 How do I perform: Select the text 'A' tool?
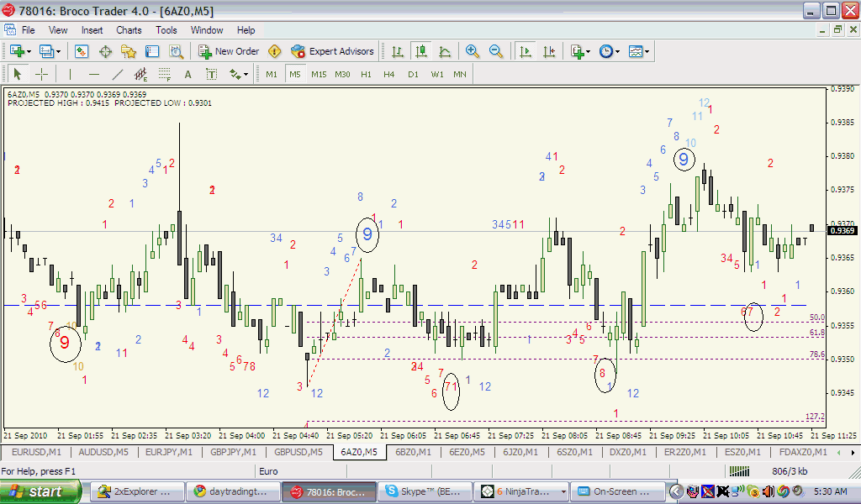188,74
